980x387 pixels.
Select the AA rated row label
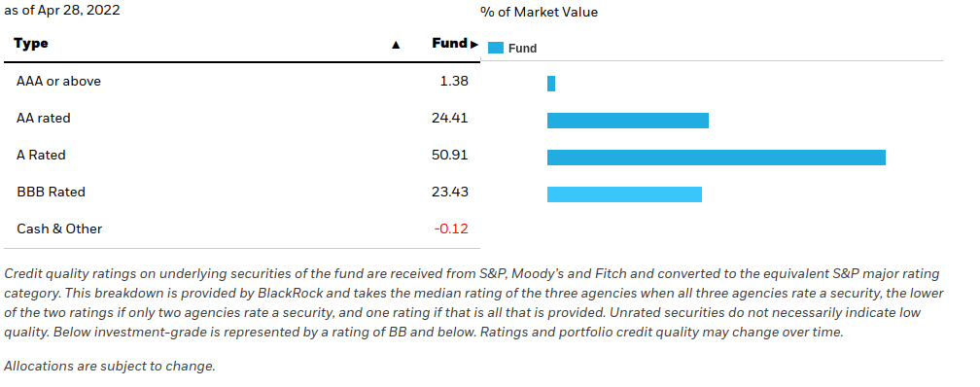(x=44, y=119)
